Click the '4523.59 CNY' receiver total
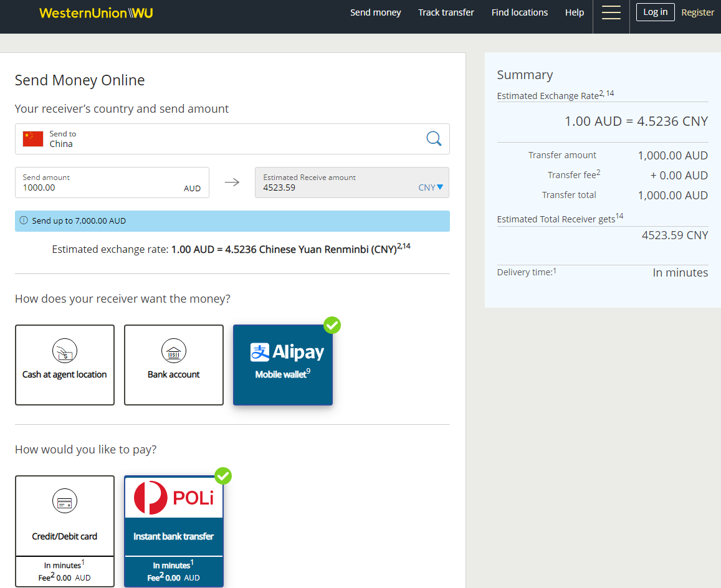 (x=674, y=235)
